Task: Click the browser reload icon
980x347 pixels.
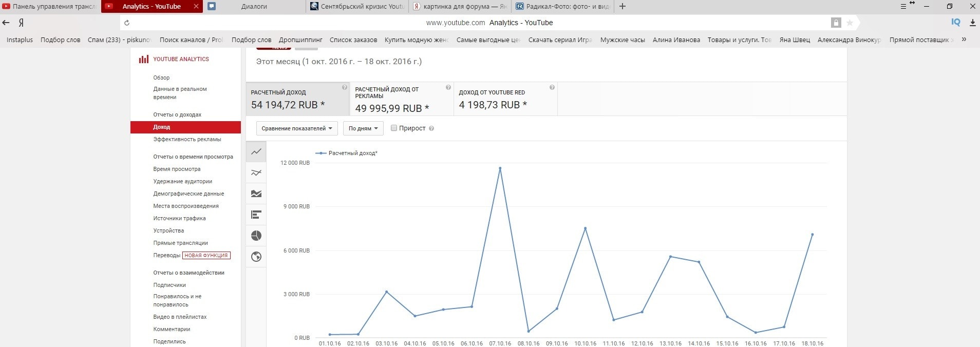Action: point(127,23)
